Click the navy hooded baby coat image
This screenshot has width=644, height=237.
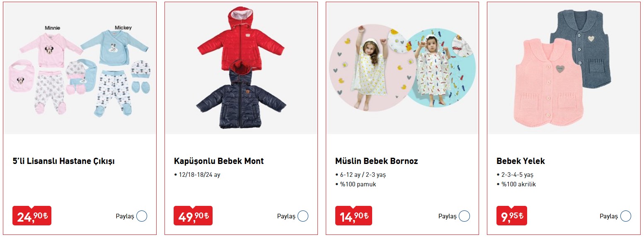pos(240,98)
